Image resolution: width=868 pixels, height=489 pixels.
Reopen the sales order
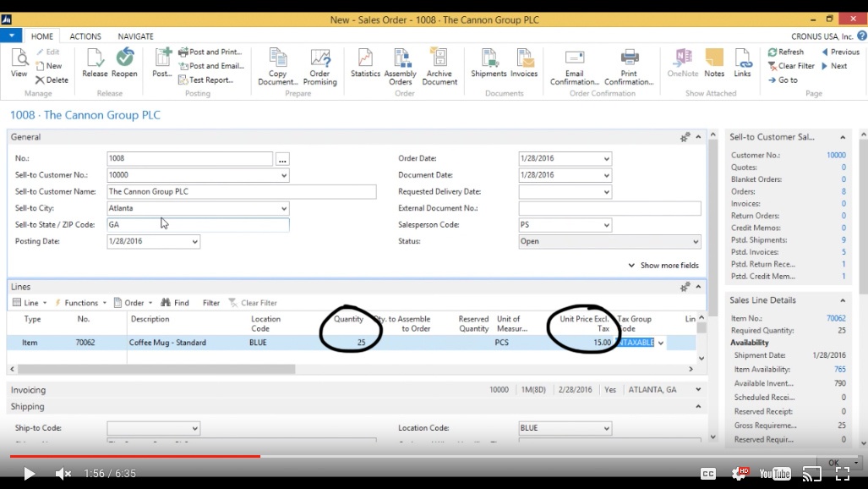coord(124,63)
